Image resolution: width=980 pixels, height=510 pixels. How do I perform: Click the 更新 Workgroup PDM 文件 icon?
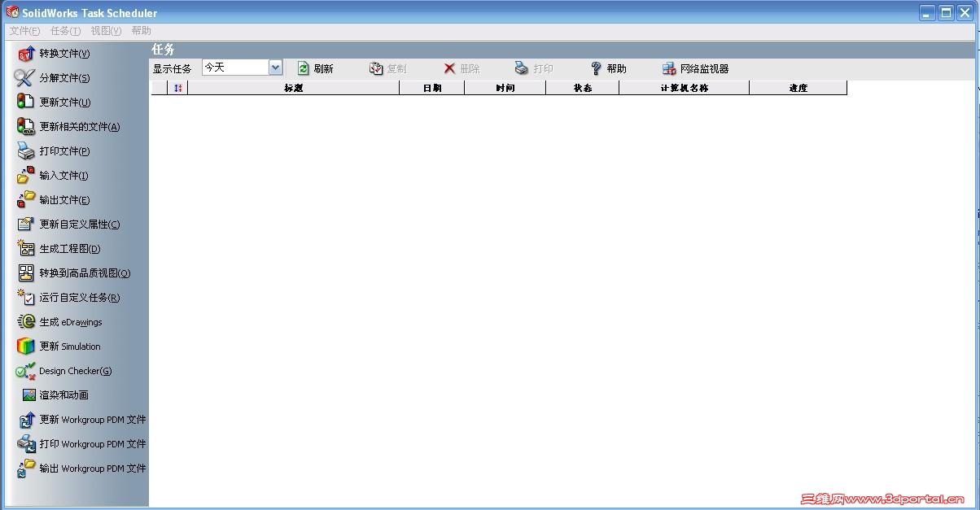click(x=26, y=420)
